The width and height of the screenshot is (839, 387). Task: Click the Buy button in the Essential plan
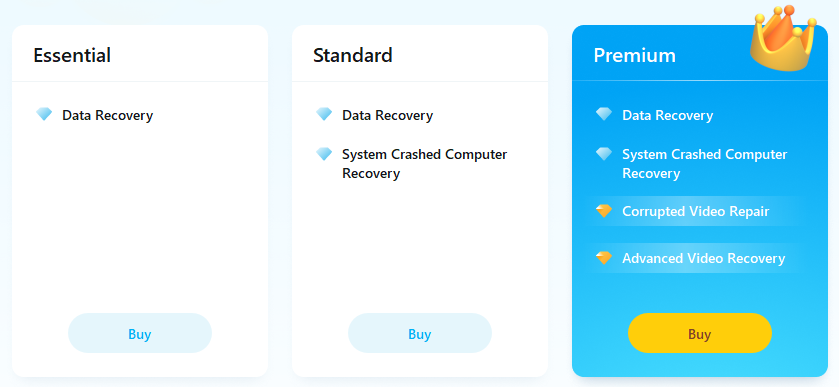click(140, 333)
